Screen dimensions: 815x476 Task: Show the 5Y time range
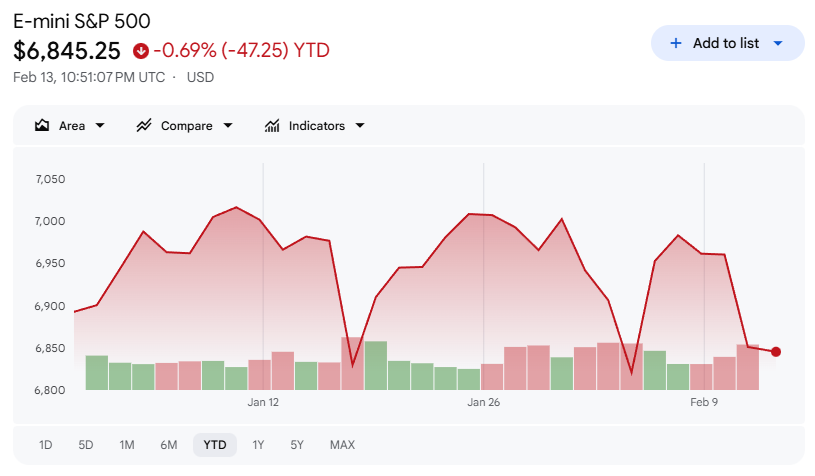pyautogui.click(x=297, y=445)
